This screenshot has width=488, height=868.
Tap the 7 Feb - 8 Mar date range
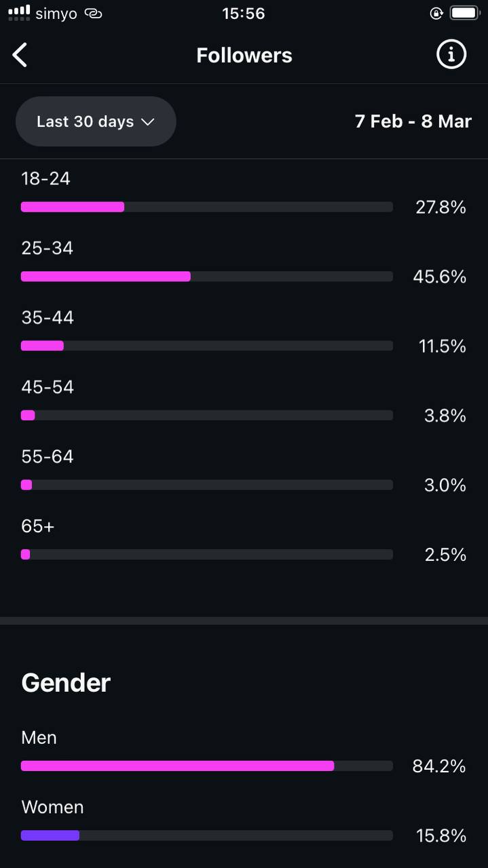(x=413, y=121)
